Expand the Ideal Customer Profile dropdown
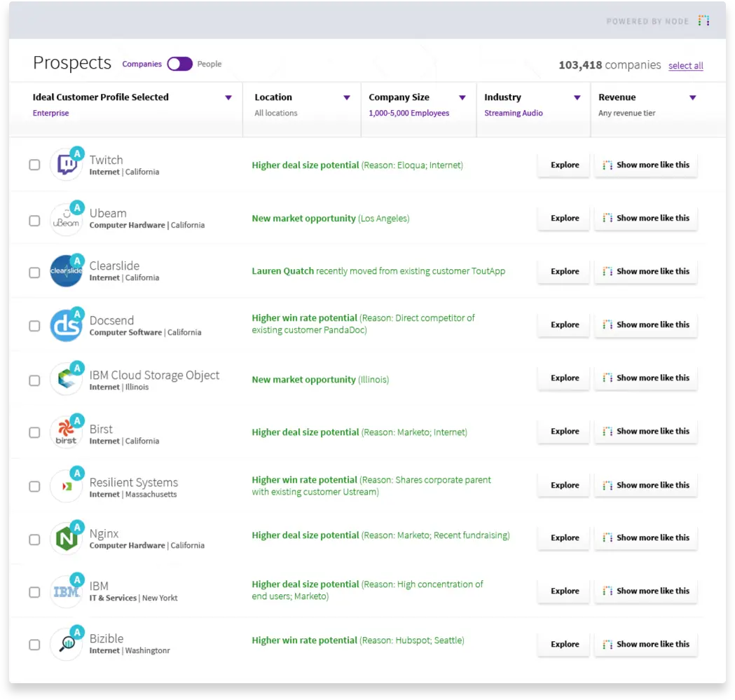735x700 pixels. pos(228,97)
